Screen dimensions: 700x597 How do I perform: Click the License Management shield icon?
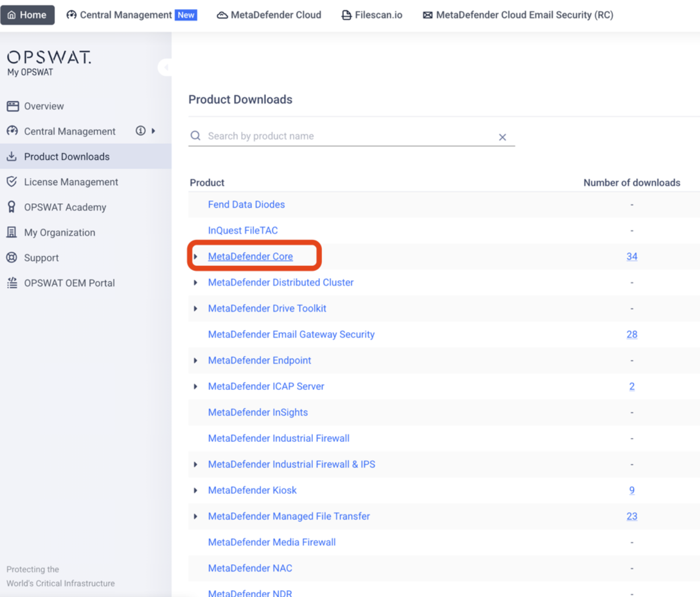(12, 182)
